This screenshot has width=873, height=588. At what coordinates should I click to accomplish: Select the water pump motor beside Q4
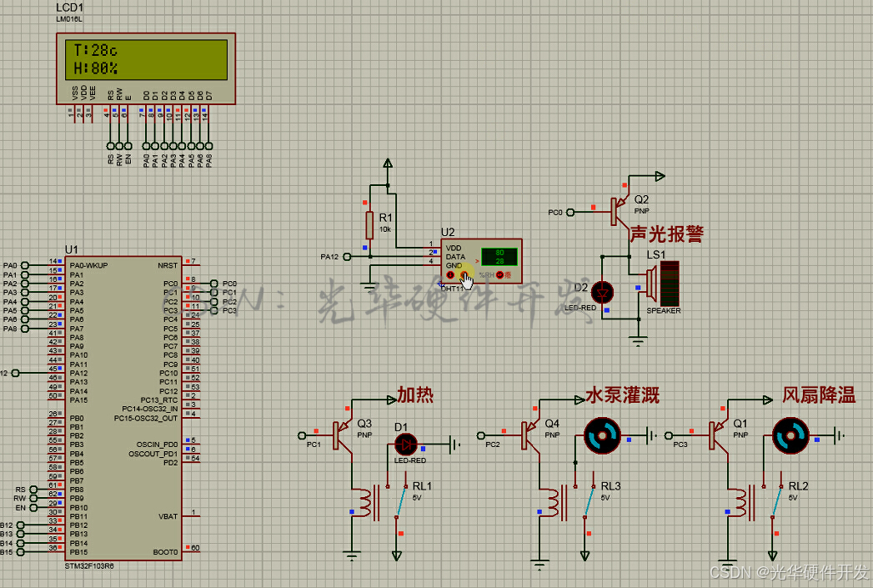tap(602, 435)
